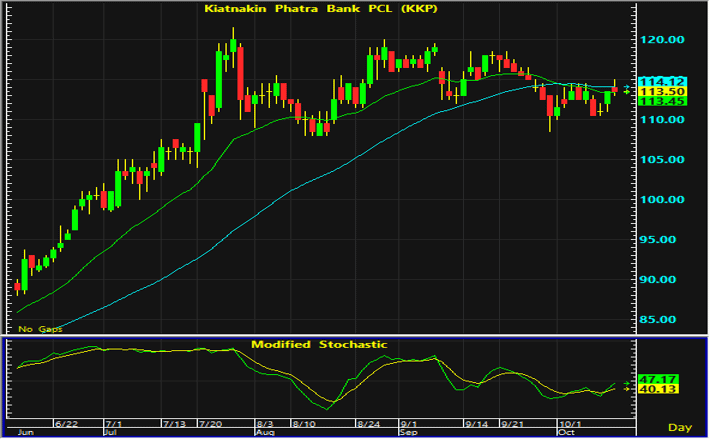Image resolution: width=710 pixels, height=439 pixels.
Task: Click the Jul month label
Action: [x=111, y=433]
